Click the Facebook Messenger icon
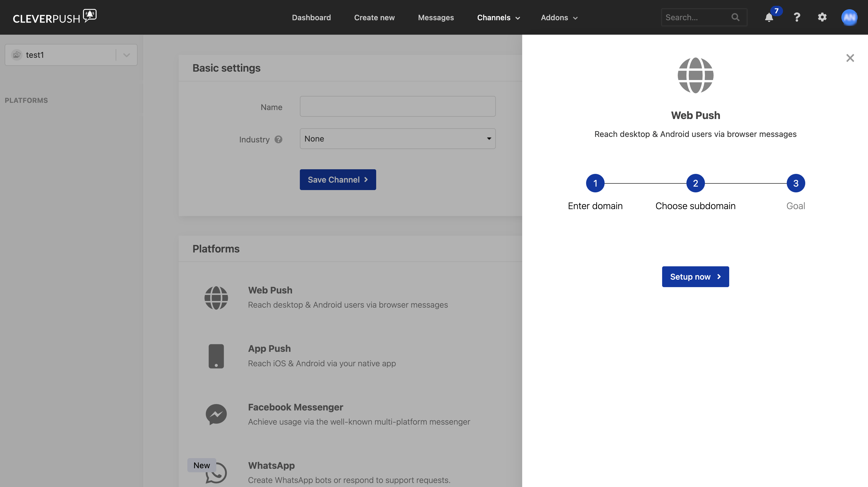This screenshot has width=868, height=487. 216,414
